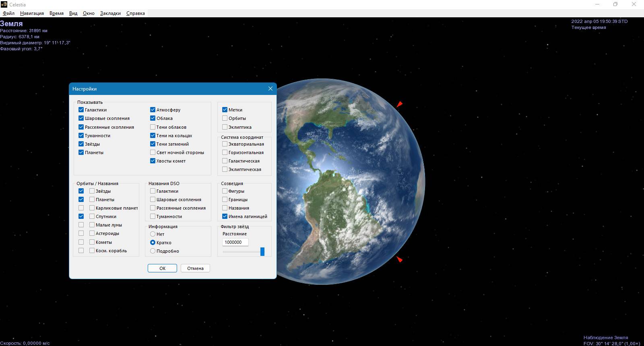
Task: Enable Экваториальная coordinate grid
Action: tap(225, 144)
